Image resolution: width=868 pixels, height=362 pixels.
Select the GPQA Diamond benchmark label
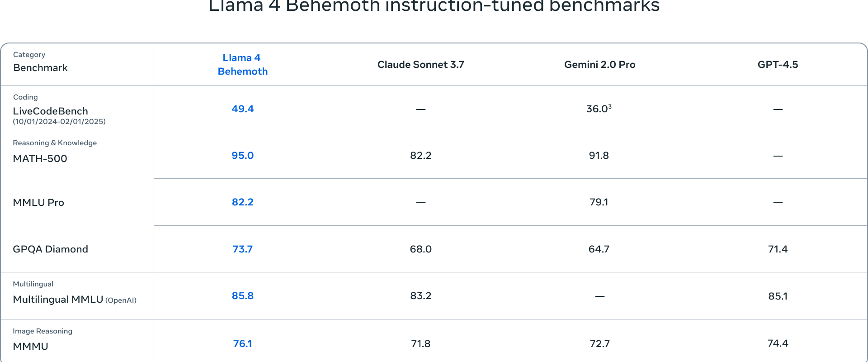tap(51, 249)
